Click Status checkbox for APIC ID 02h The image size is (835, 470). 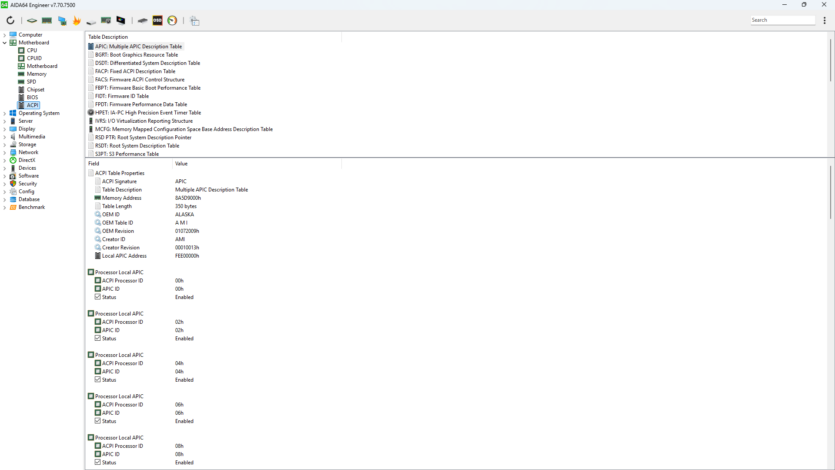pyautogui.click(x=97, y=338)
